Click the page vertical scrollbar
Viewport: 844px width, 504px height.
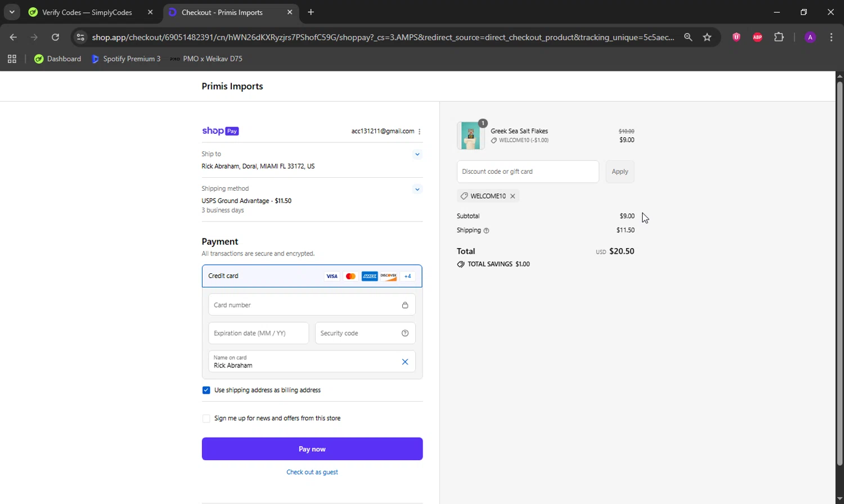tap(839, 273)
